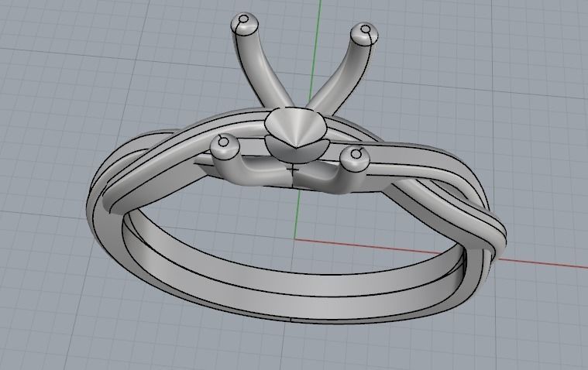Select the front-right prong ball tip
This screenshot has width=588, height=370.
click(x=355, y=158)
